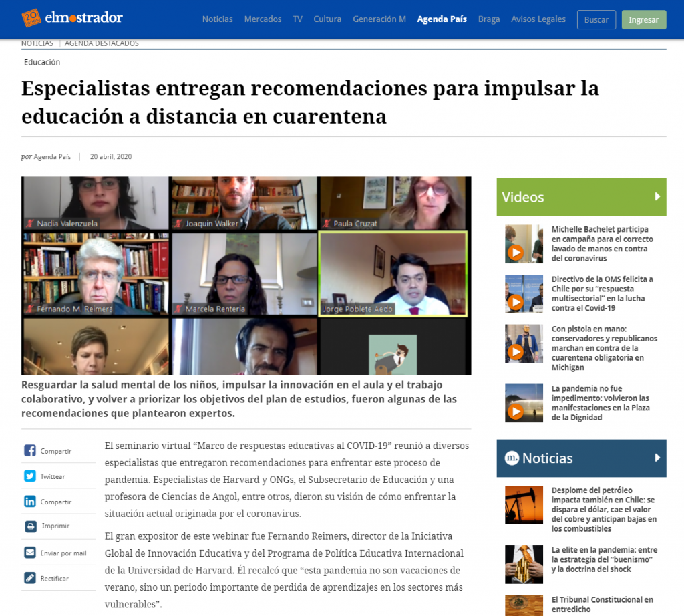
Task: Click the Imprimir text link
Action: click(x=55, y=526)
